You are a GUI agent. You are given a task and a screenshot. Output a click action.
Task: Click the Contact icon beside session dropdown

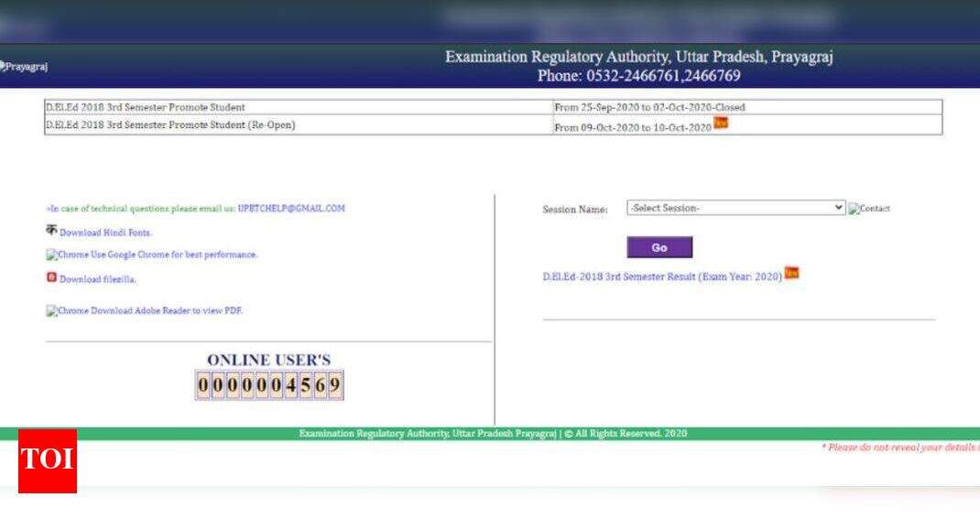856,209
